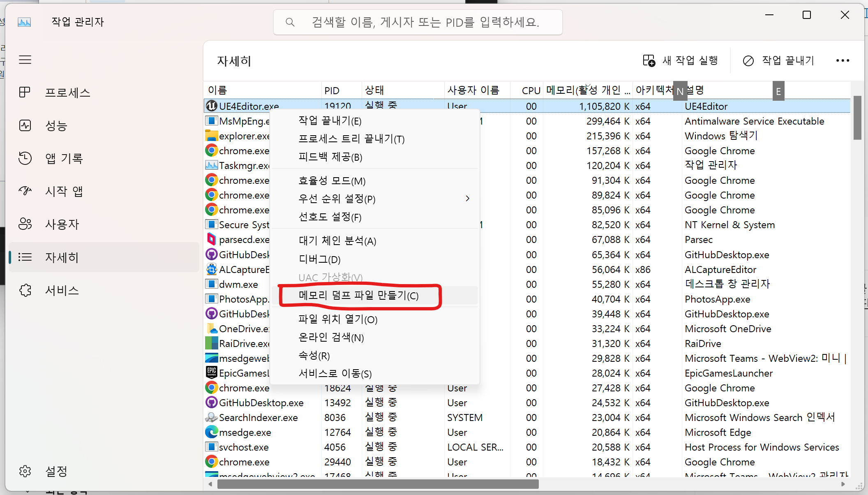Select the GitHubDesktop.exe row with PID 13492
The width and height of the screenshot is (868, 495).
[527, 402]
